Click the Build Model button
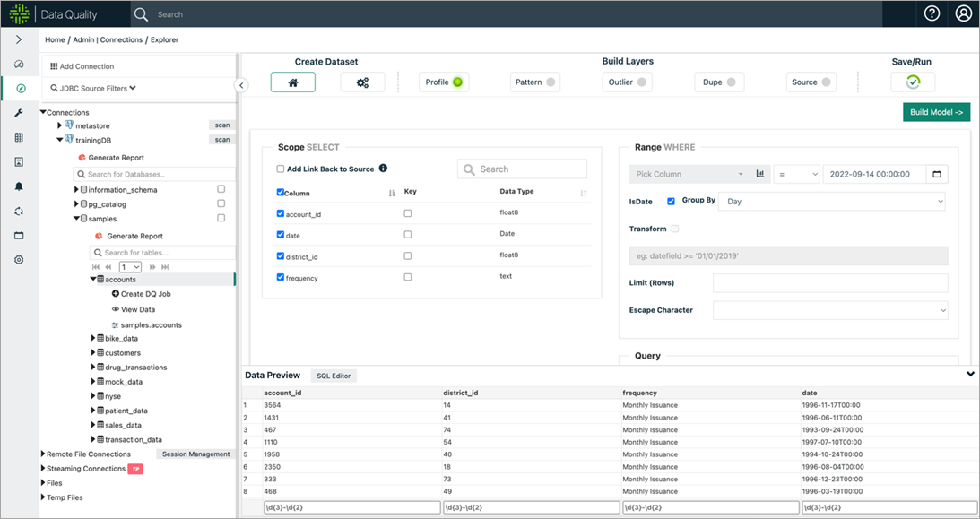 [936, 112]
